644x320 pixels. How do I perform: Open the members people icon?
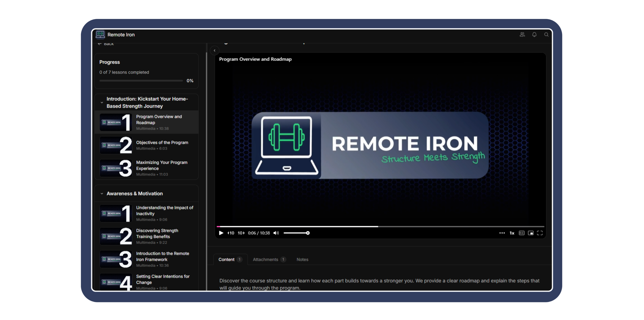(x=522, y=35)
